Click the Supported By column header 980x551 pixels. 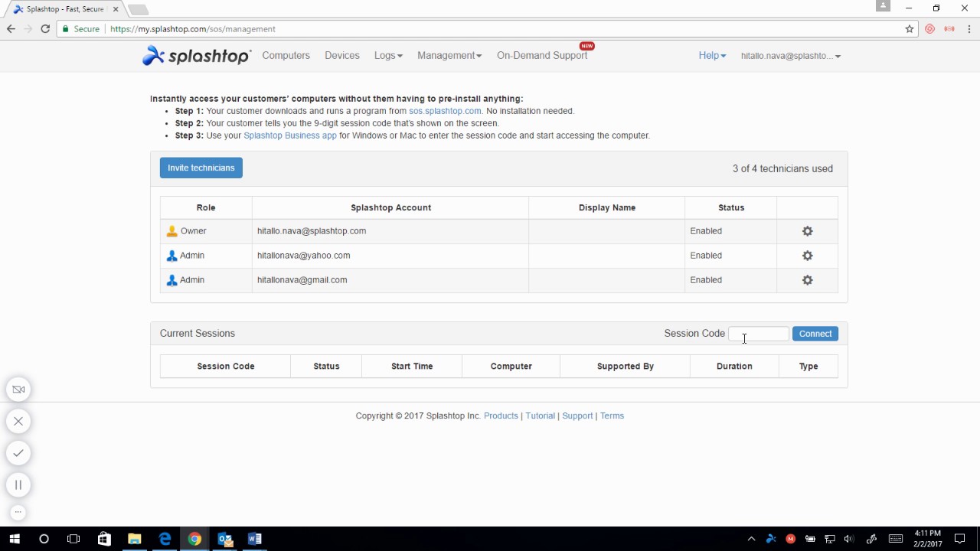pos(626,366)
